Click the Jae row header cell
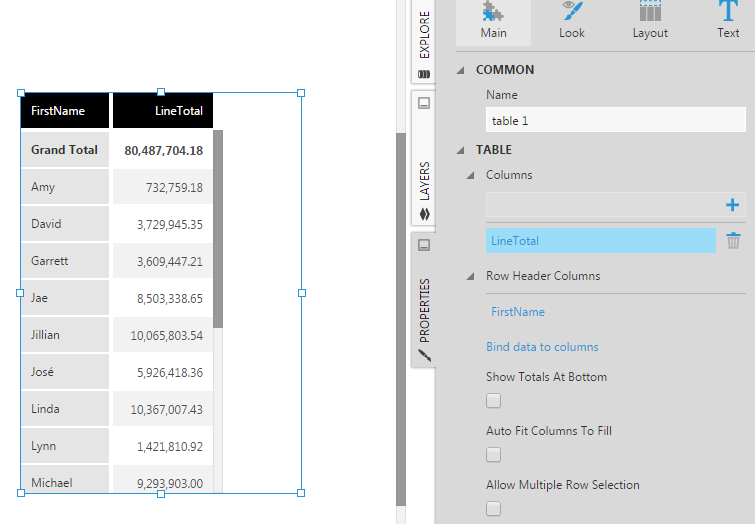The image size is (755, 524). tap(65, 298)
